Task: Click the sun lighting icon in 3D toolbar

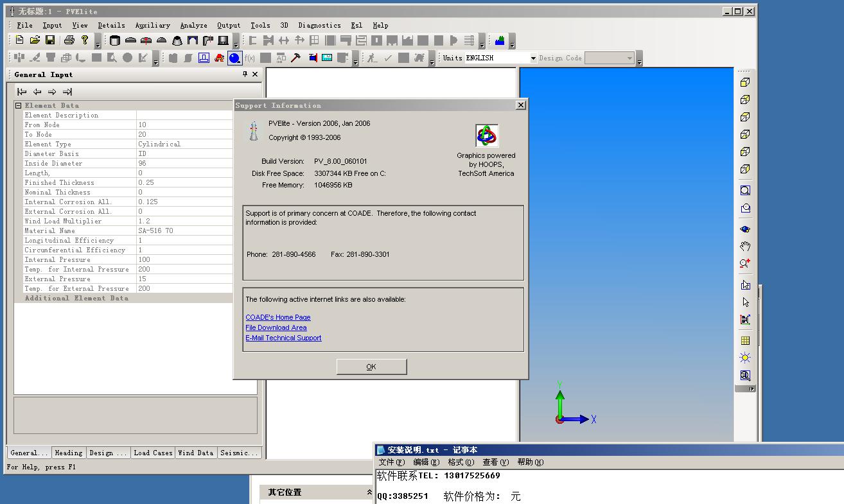Action: [745, 358]
